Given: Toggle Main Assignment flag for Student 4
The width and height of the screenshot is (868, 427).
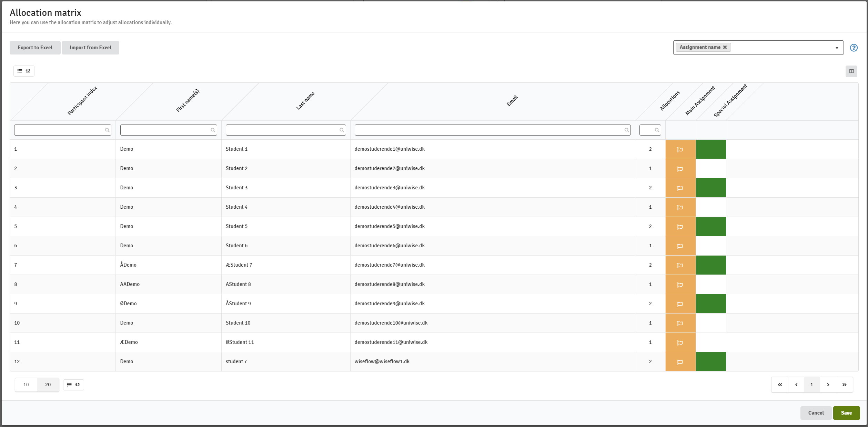Looking at the screenshot, I should pyautogui.click(x=680, y=207).
